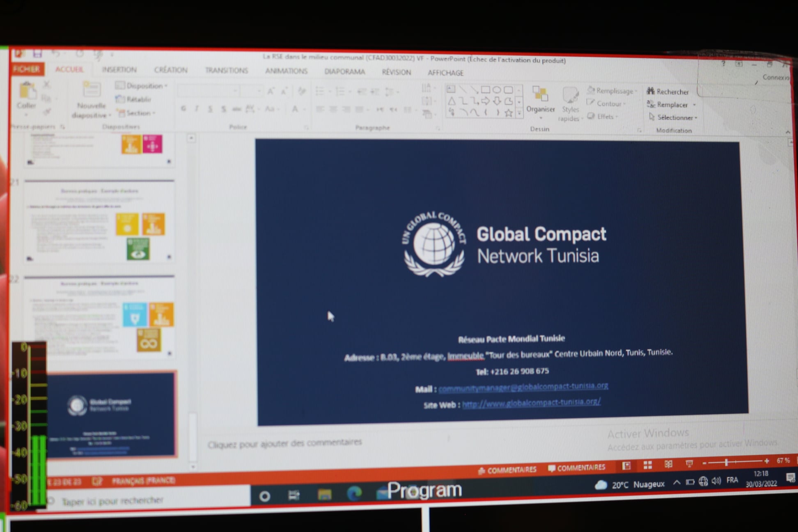Click the network globe icon in tray
Viewport: 798px width, 532px height.
[x=703, y=481]
